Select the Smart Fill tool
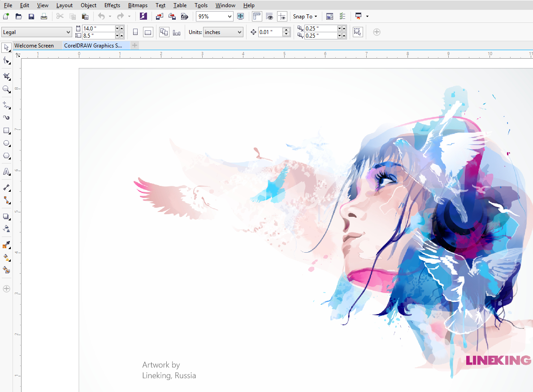Screen dimensions: 533x392 pos(6,271)
